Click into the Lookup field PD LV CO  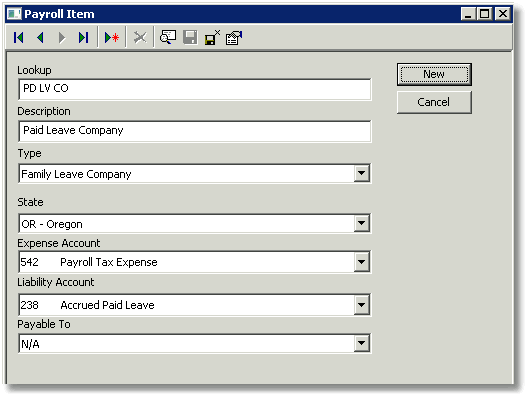click(x=195, y=89)
